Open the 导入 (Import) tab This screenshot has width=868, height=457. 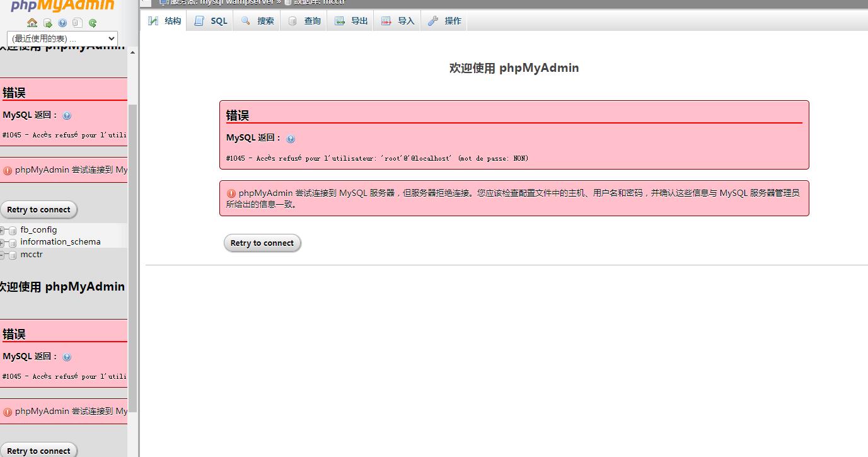[x=397, y=21]
